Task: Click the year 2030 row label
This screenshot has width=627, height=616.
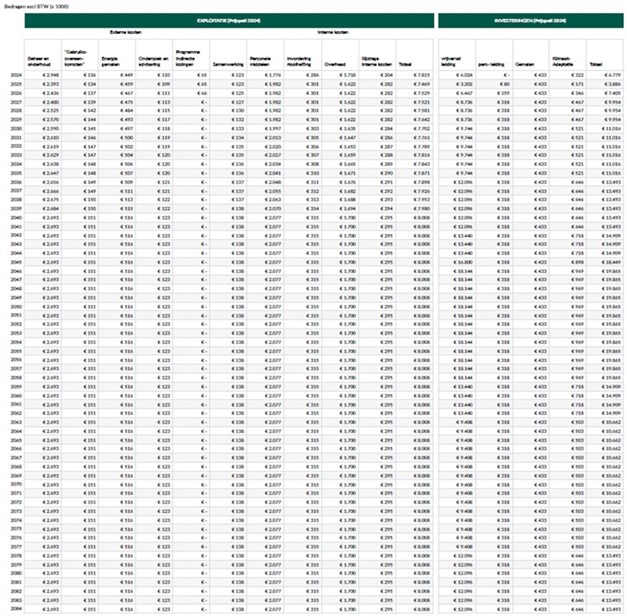Action: point(17,129)
